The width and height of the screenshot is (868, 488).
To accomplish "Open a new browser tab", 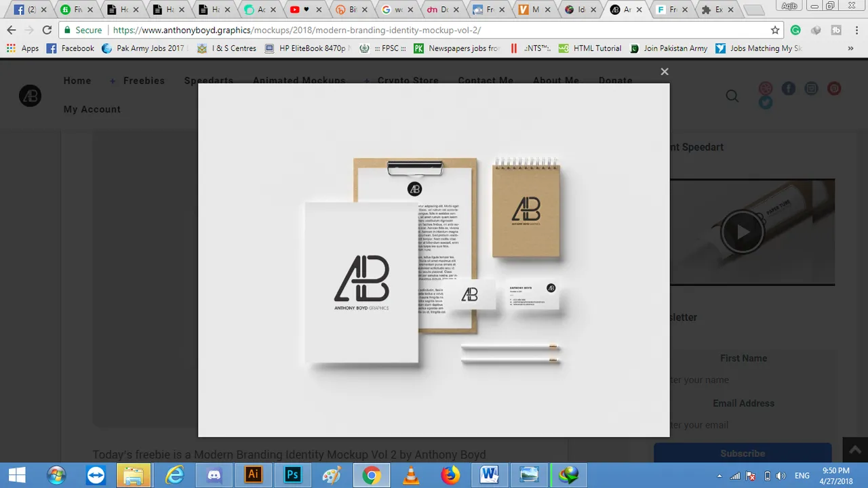I will 754,10.
